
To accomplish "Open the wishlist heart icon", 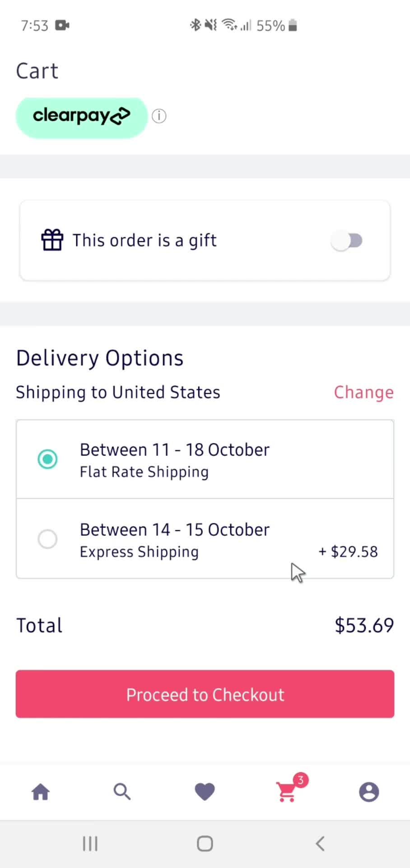I will pos(205,792).
